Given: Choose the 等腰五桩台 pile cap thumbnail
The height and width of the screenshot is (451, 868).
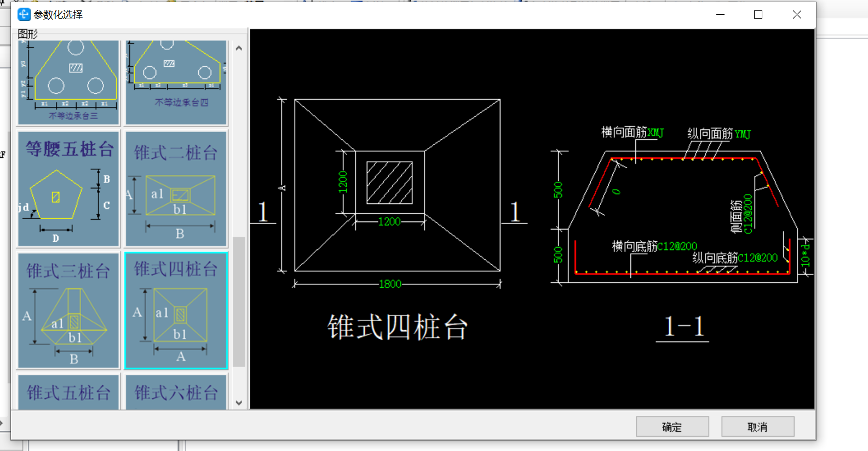Looking at the screenshot, I should coord(68,189).
